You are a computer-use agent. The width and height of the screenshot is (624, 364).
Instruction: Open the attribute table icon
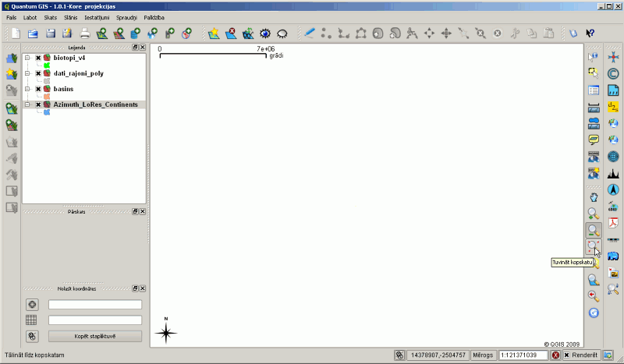594,90
